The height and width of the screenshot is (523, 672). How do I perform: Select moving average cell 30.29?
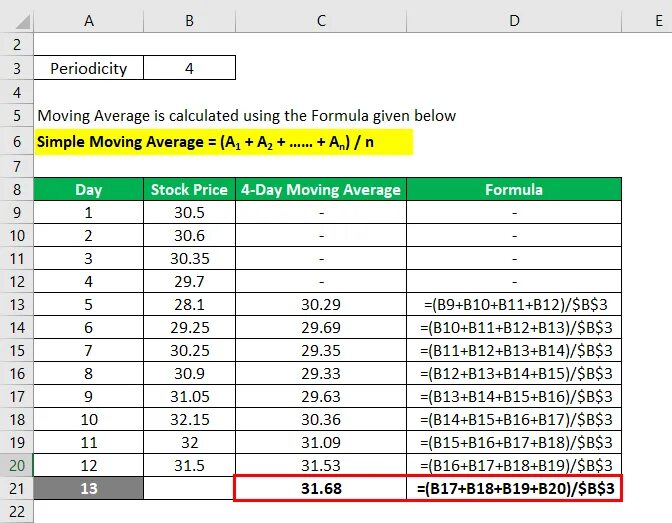coord(321,304)
